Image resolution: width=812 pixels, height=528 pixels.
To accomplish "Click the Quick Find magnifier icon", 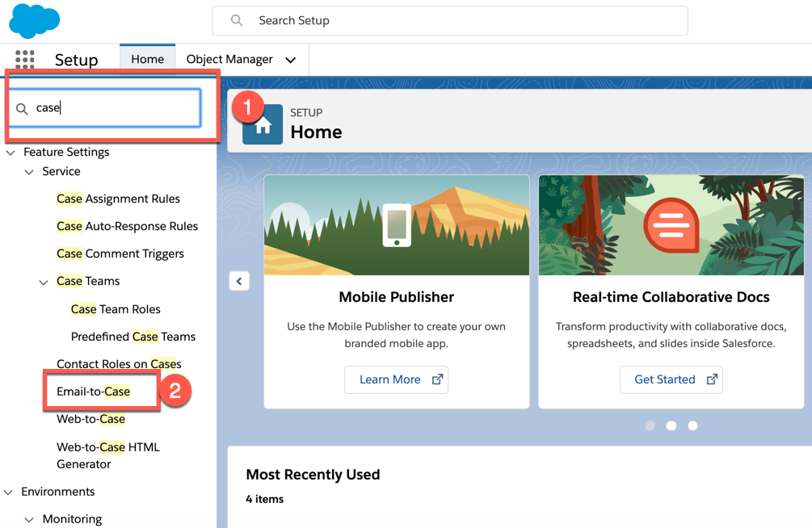I will coord(23,107).
